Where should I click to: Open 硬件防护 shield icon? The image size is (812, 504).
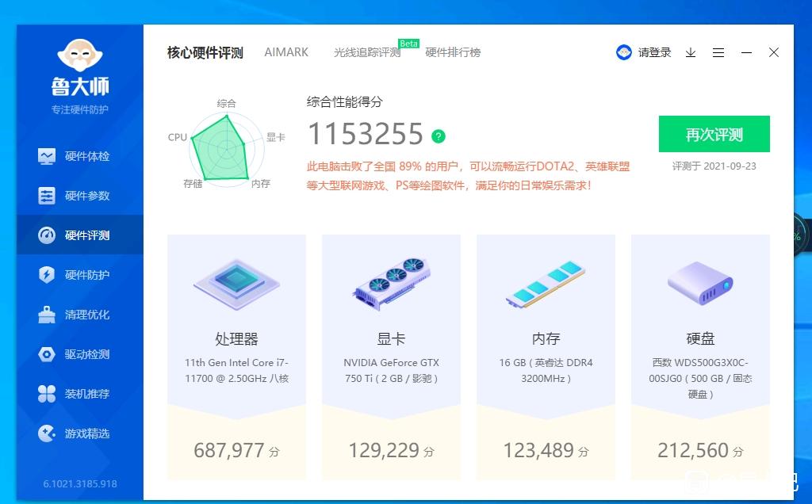(47, 275)
